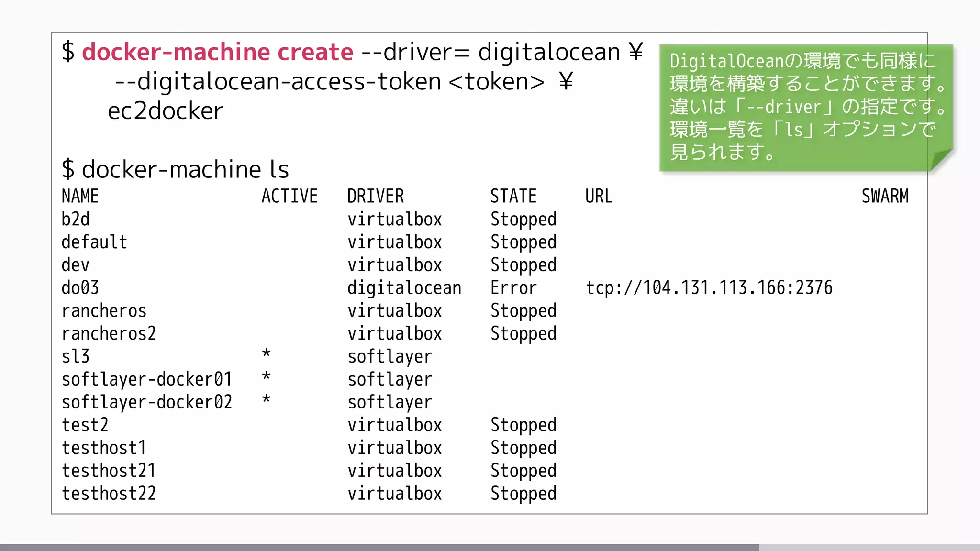This screenshot has height=551, width=980.
Task: Click 'virtualbox' driver in b2d row
Action: (x=395, y=219)
